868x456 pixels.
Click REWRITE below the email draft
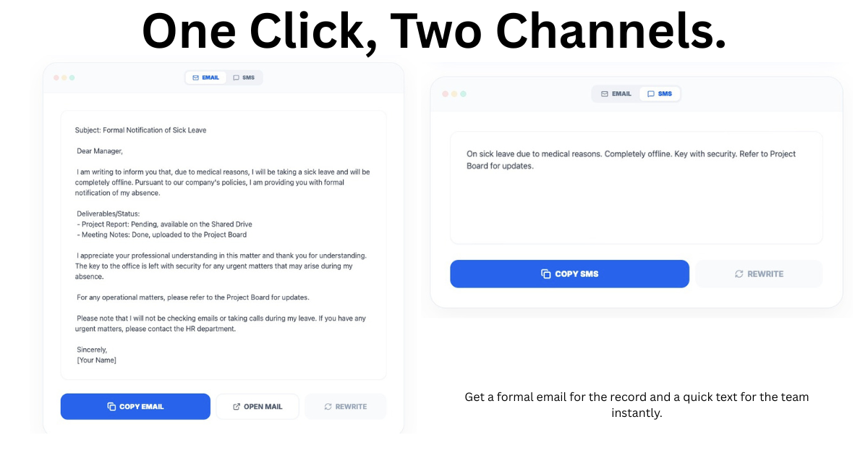click(346, 407)
